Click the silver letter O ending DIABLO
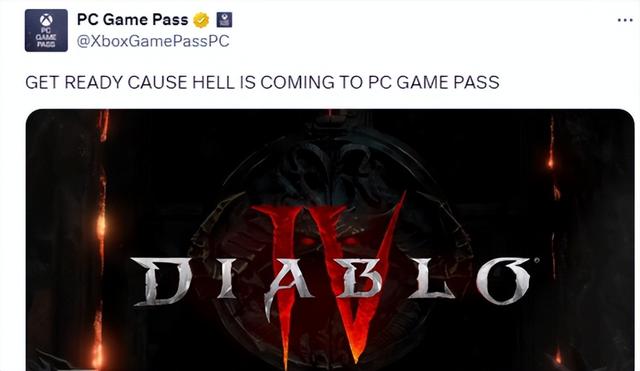The width and height of the screenshot is (640, 371). (x=505, y=280)
